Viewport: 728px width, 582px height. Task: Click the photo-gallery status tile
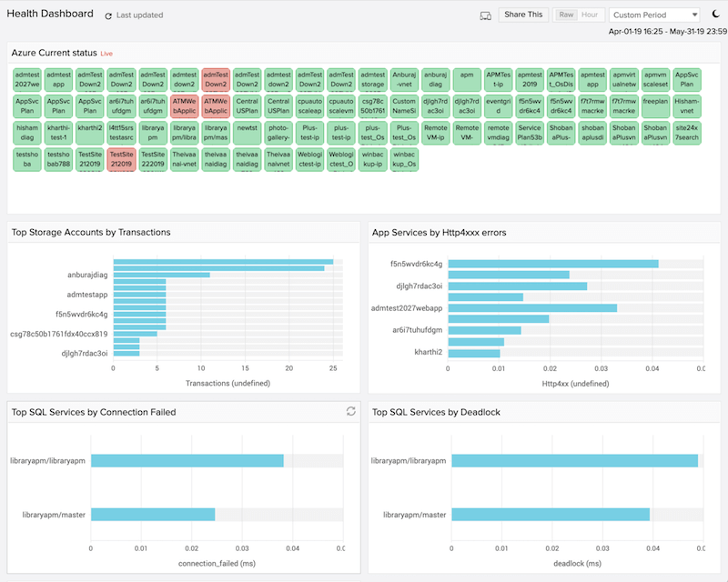pos(278,133)
